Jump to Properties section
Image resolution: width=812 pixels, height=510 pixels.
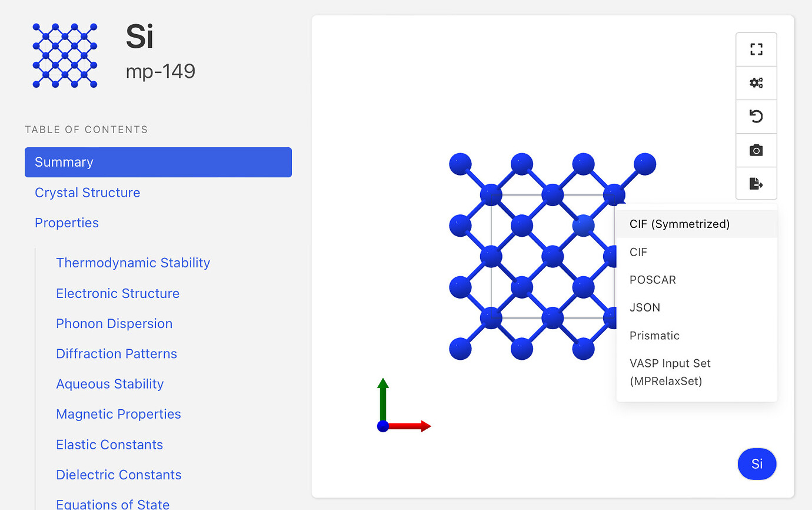click(66, 223)
